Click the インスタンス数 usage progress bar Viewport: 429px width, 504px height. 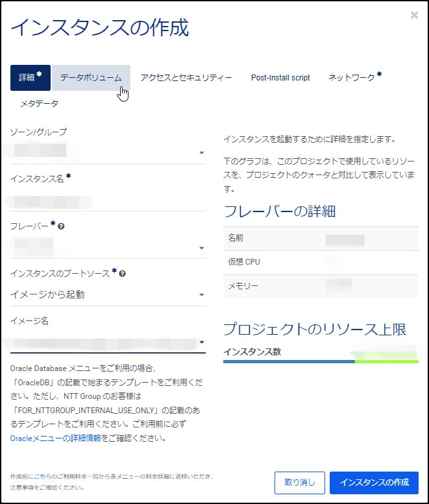pos(321,361)
